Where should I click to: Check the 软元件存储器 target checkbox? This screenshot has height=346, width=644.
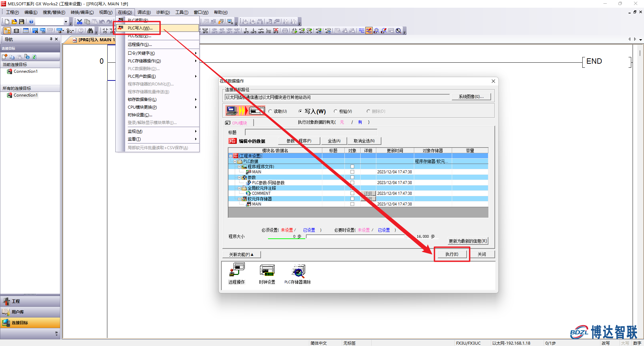click(x=352, y=199)
